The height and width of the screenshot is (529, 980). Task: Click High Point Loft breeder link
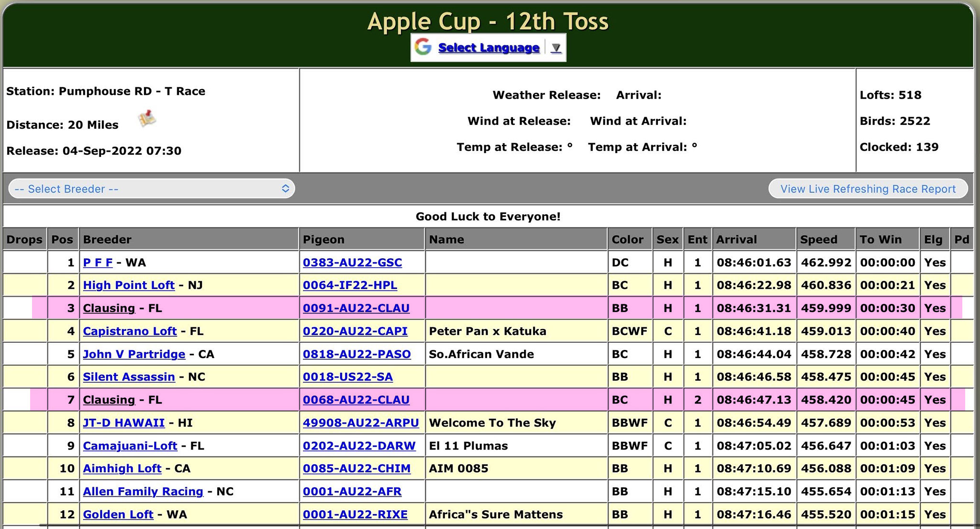[x=129, y=285]
